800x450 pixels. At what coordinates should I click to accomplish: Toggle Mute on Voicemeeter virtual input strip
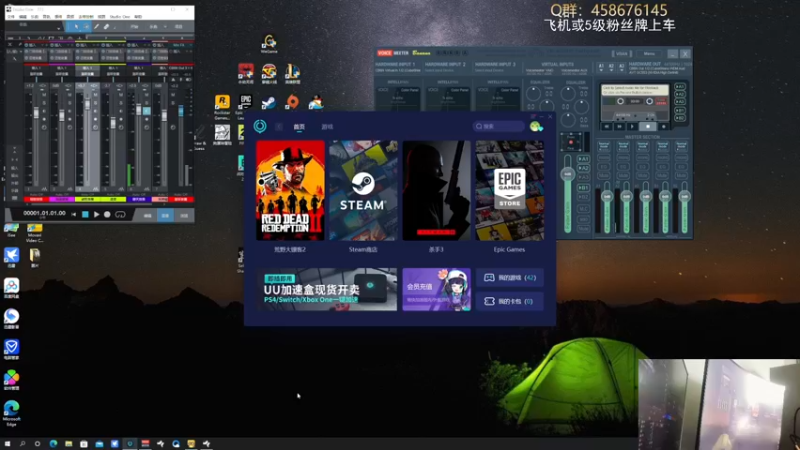(583, 229)
